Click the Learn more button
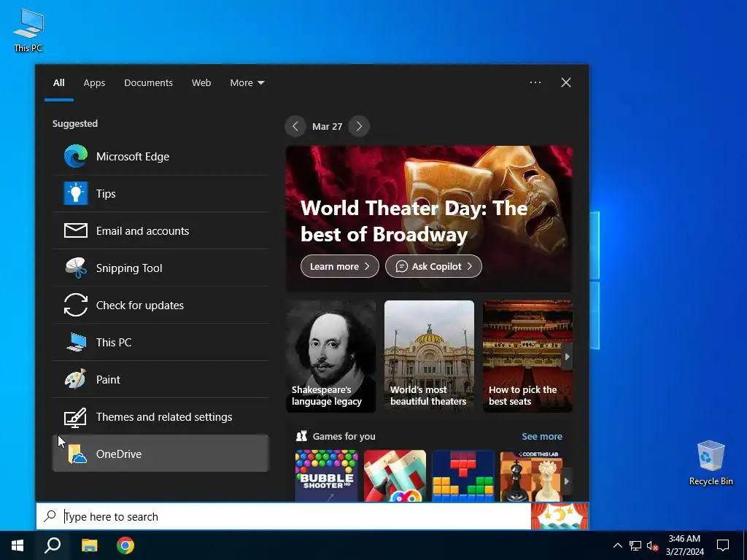 [340, 266]
